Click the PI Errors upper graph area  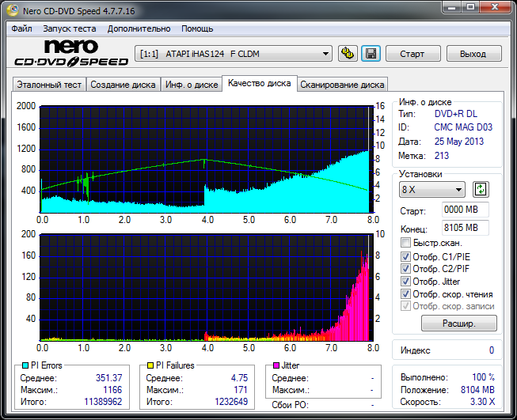(x=207, y=159)
